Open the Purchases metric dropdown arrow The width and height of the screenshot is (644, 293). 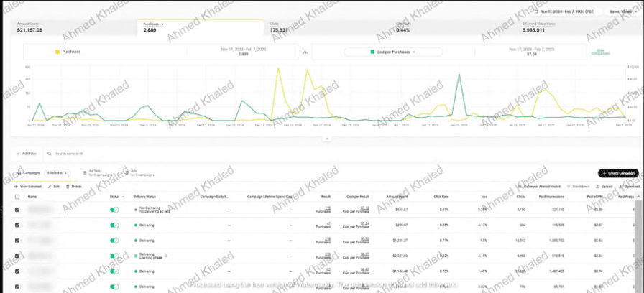[x=162, y=24]
